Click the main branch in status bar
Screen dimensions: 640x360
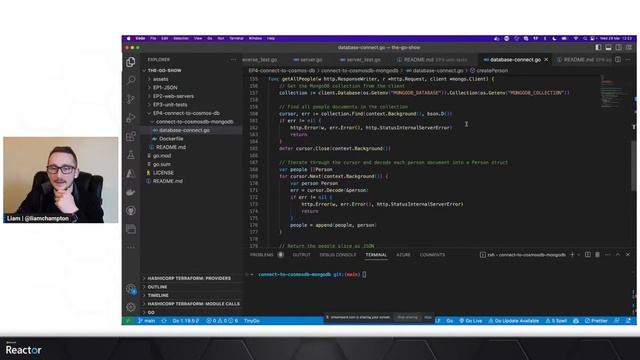click(147, 321)
